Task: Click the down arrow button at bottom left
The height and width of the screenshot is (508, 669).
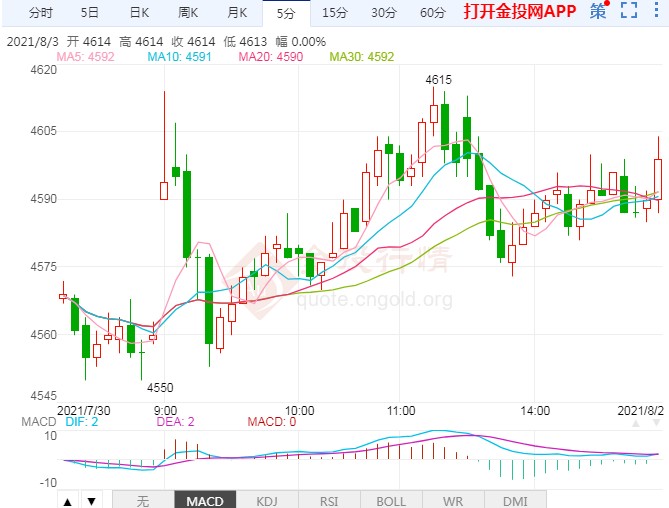Action: tap(91, 500)
